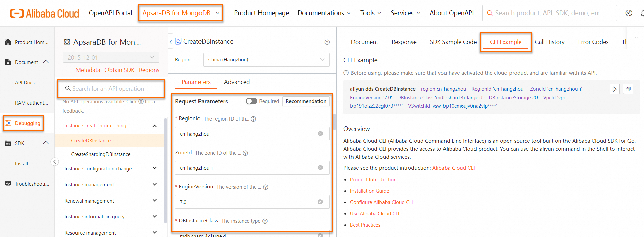Click the EngineVersion help question icon
The height and width of the screenshot is (237, 644).
click(x=266, y=187)
